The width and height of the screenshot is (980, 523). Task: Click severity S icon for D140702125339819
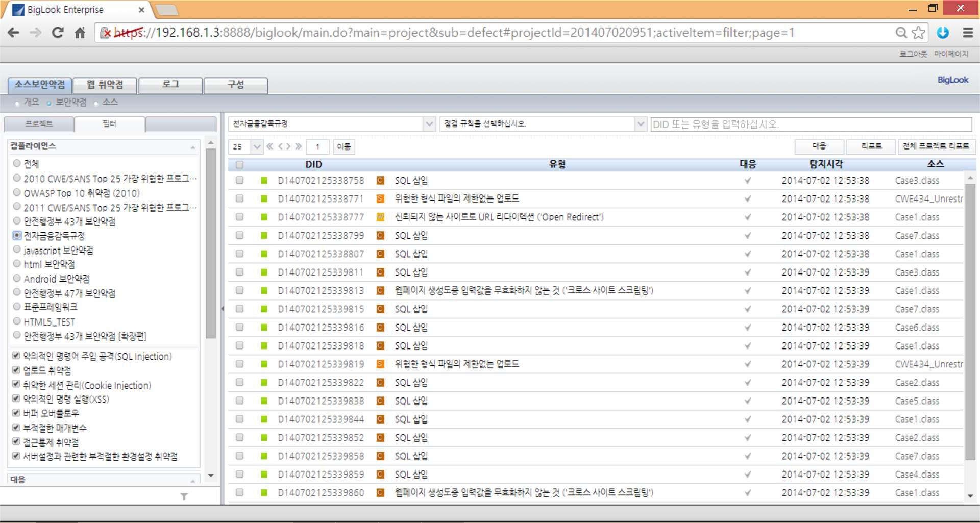point(380,364)
